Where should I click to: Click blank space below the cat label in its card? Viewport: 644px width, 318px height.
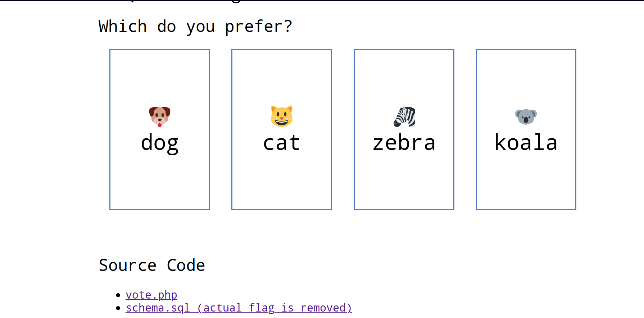click(x=282, y=183)
